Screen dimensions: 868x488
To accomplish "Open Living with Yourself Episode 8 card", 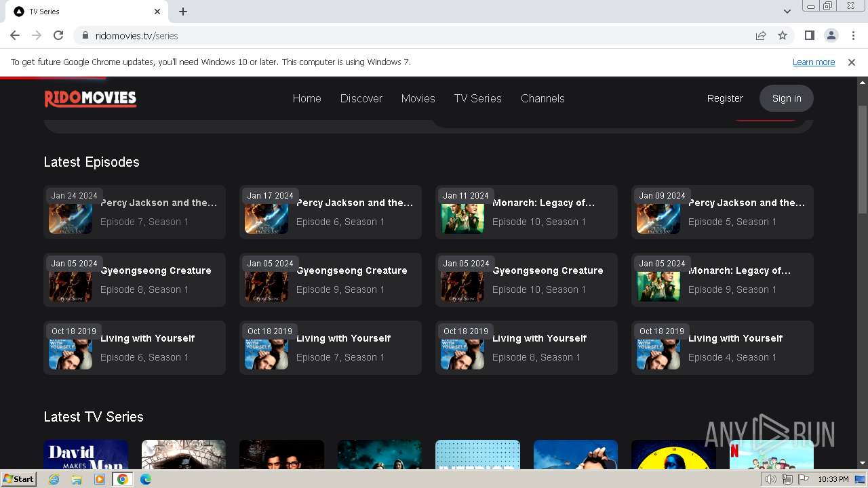I will [x=526, y=348].
